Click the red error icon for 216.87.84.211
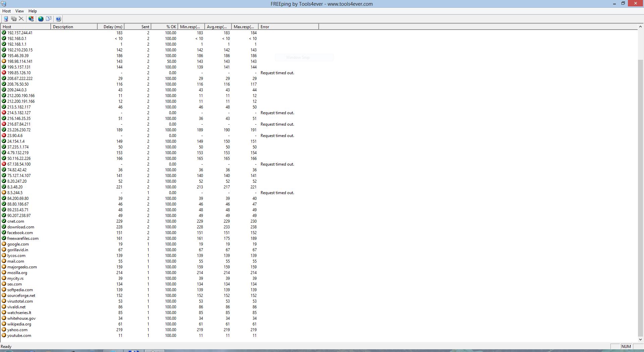644x352 pixels. 4,124
